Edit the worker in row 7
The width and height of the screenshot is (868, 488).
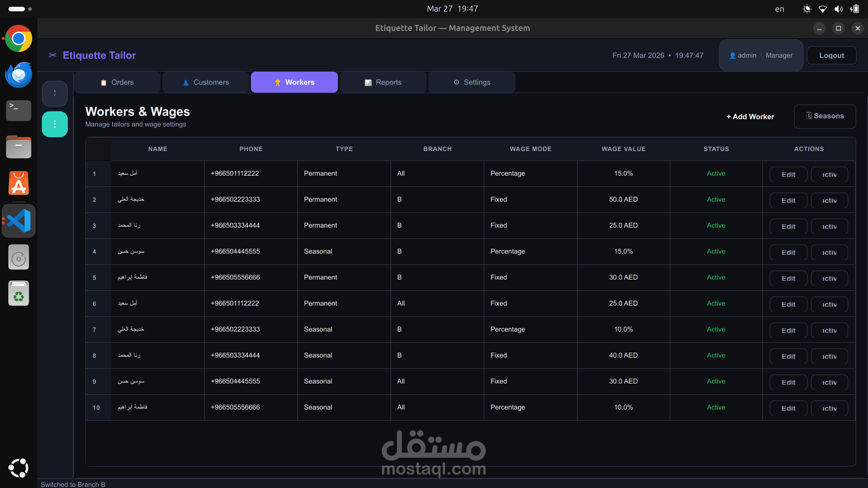coord(788,330)
